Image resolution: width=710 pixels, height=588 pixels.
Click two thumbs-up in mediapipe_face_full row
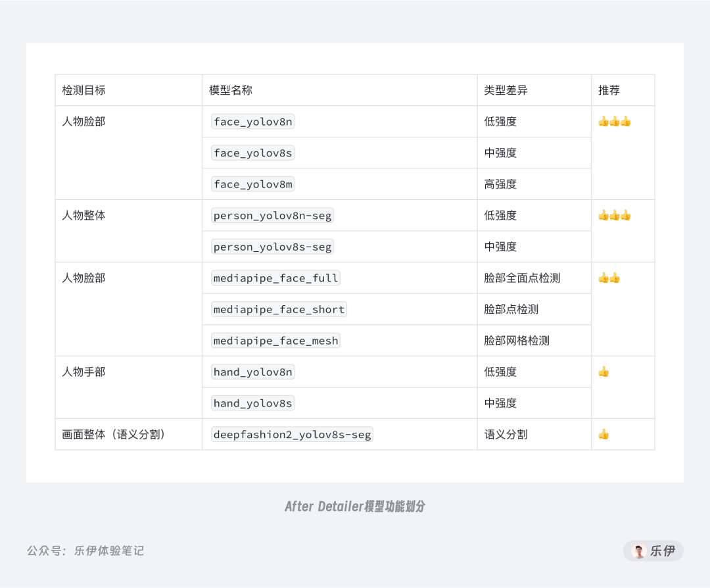609,278
